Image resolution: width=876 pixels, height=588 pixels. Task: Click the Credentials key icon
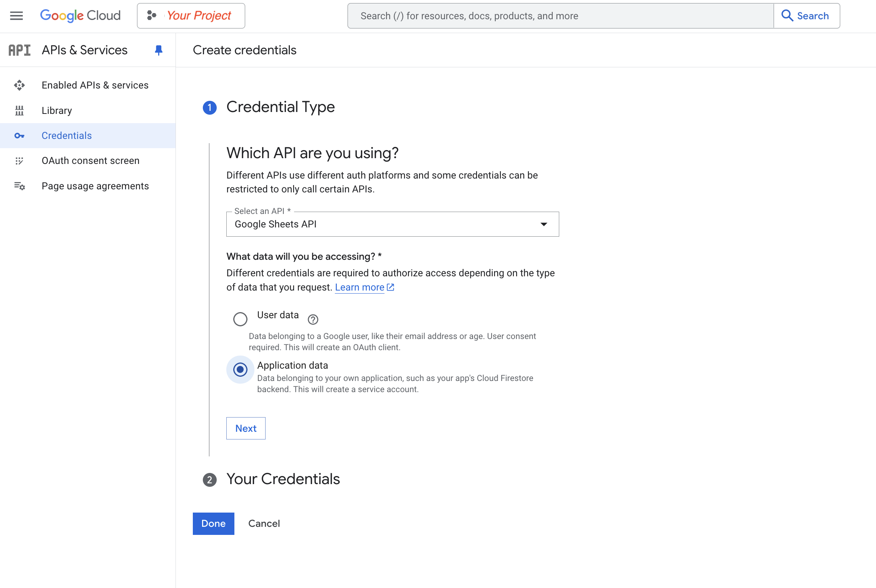19,135
